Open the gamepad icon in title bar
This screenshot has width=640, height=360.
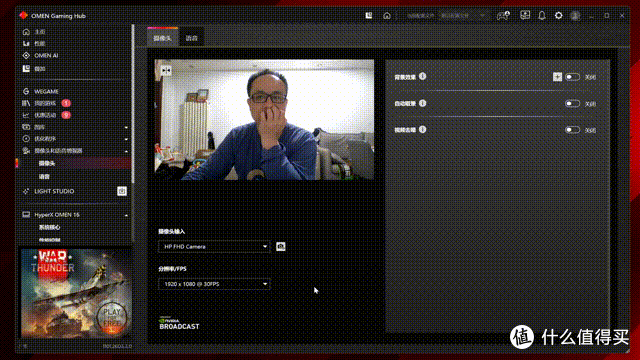(x=503, y=16)
